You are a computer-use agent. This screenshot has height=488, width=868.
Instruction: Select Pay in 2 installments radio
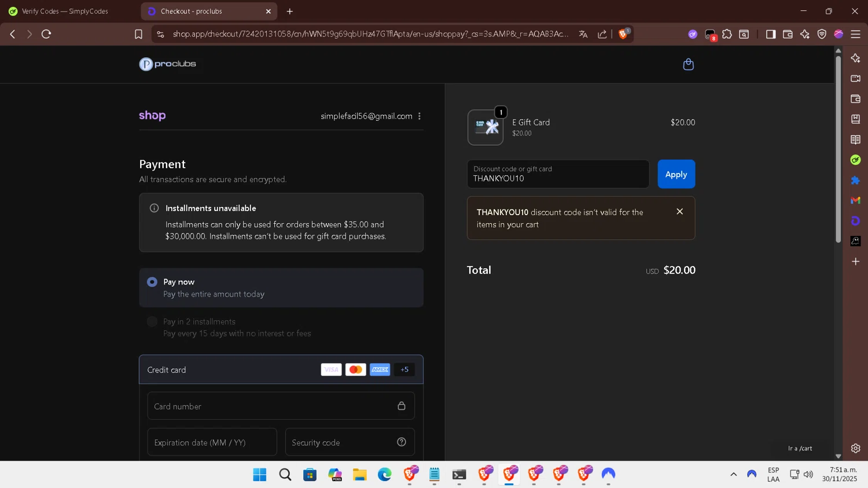152,321
